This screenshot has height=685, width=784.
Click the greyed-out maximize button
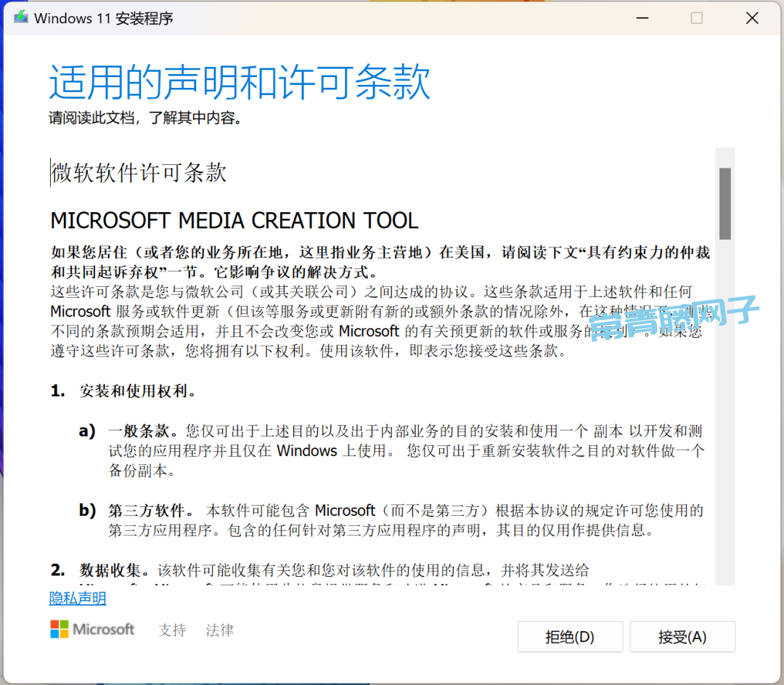coord(696,18)
